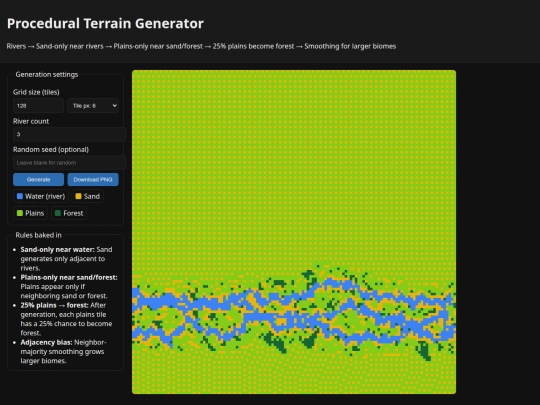540x405 pixels.
Task: Click the Procedural Terrain Generator title
Action: [x=105, y=23]
